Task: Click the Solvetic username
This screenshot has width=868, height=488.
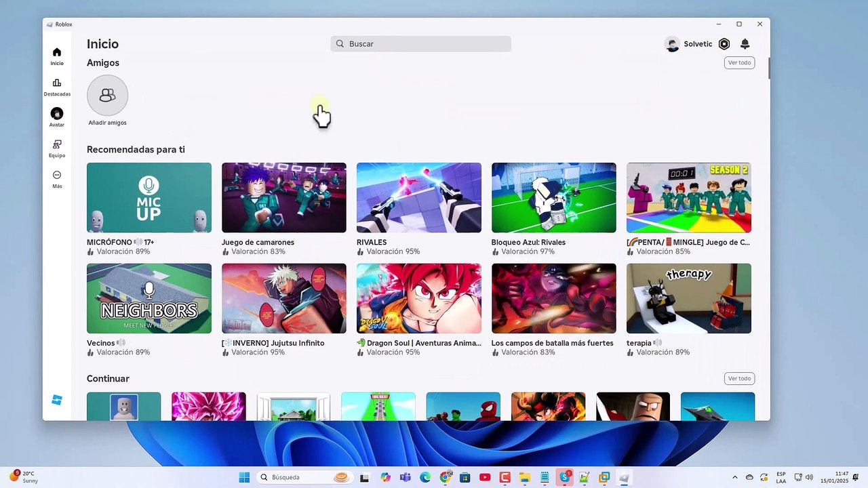Action: click(x=698, y=44)
